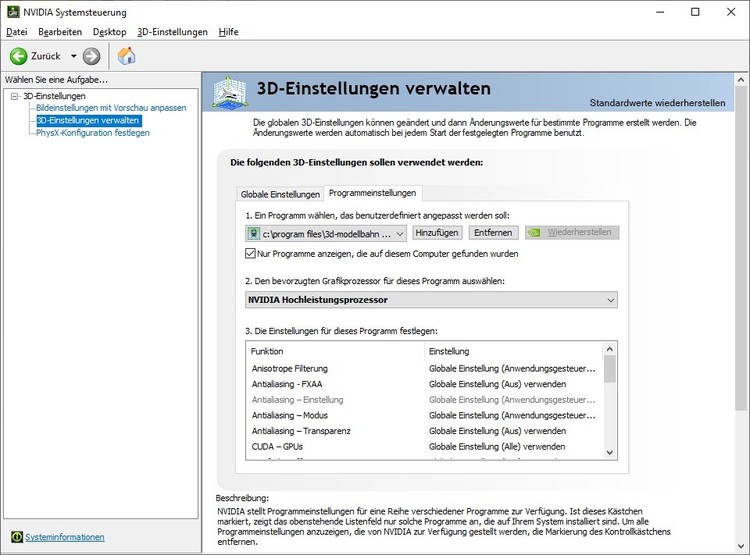This screenshot has height=555, width=750.
Task: Open the Hilfe menu
Action: coord(228,32)
